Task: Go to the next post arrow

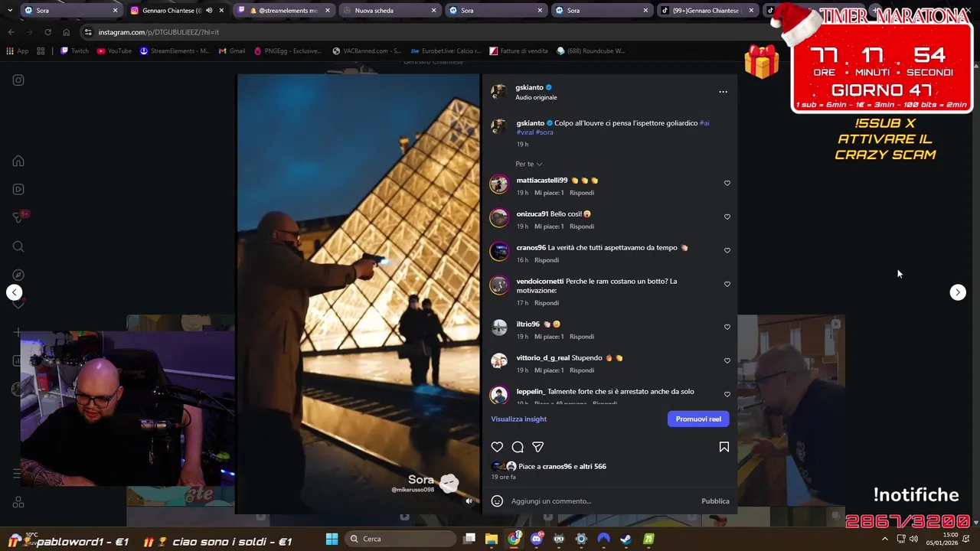Action: 958,292
